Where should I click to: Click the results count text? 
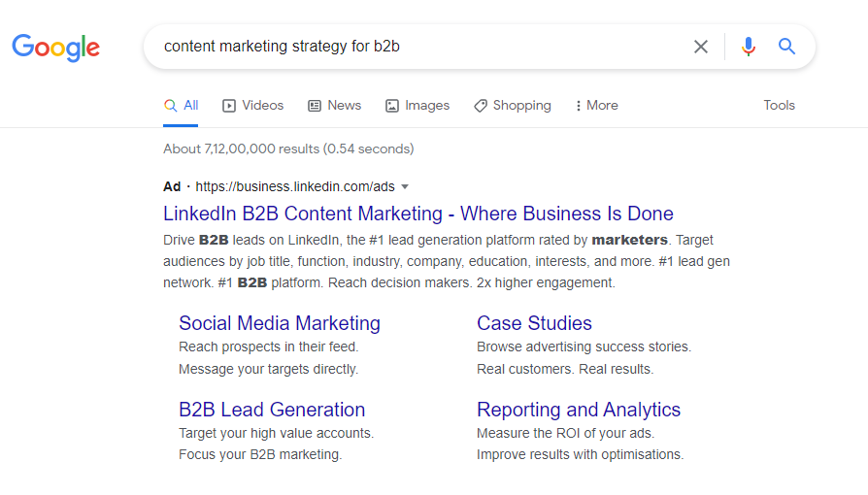click(288, 148)
